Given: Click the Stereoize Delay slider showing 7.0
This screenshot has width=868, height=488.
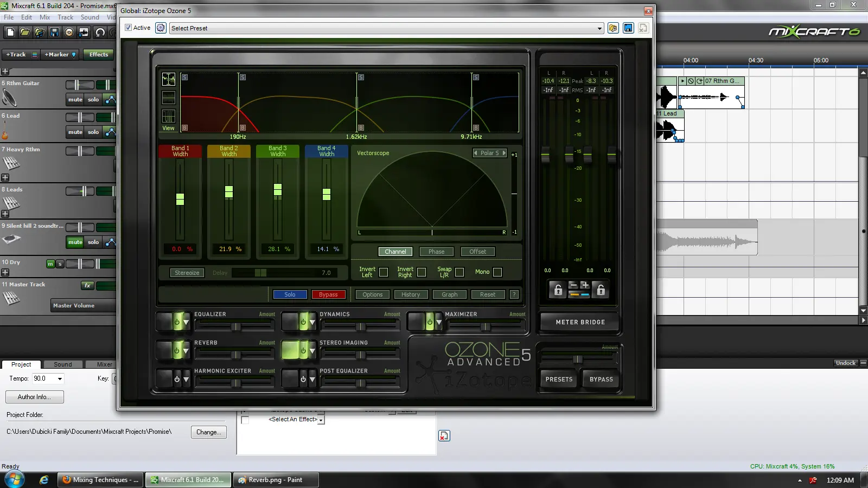Looking at the screenshot, I should pyautogui.click(x=284, y=273).
